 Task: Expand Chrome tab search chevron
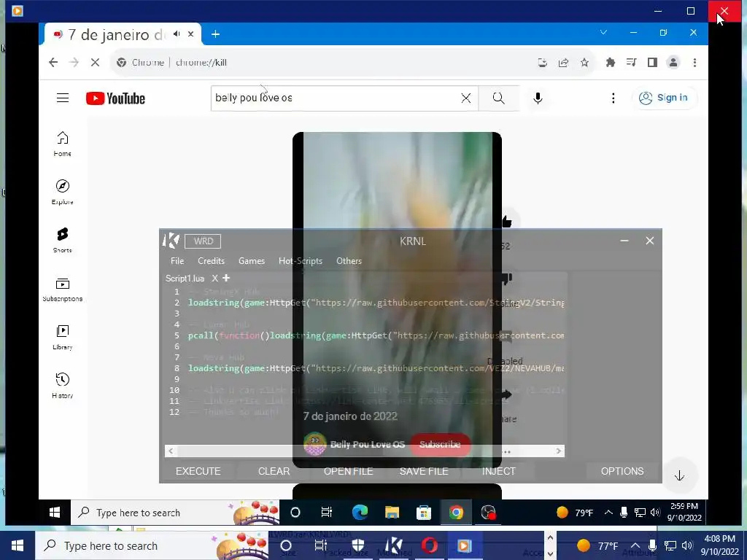pyautogui.click(x=603, y=32)
